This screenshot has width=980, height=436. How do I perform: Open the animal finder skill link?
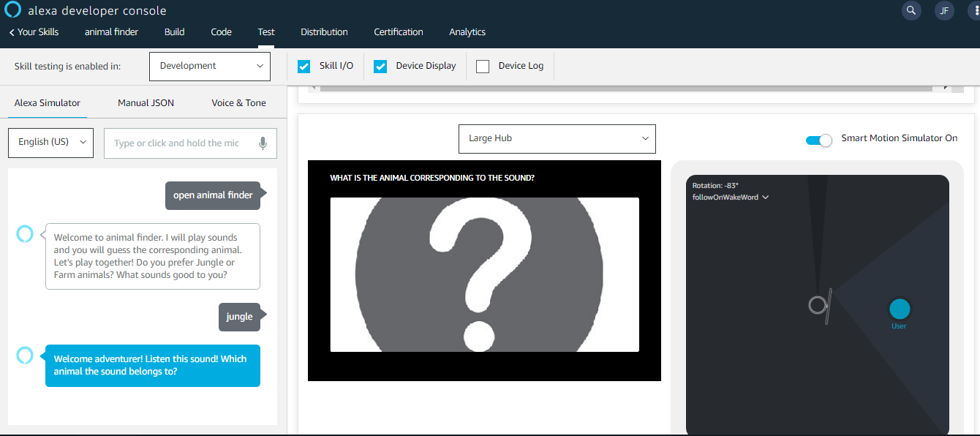click(111, 32)
